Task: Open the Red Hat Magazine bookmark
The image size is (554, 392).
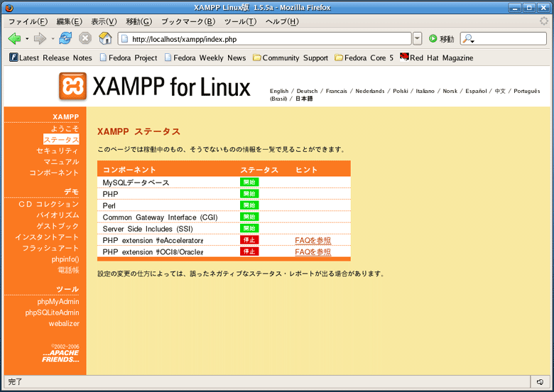Action: click(436, 58)
